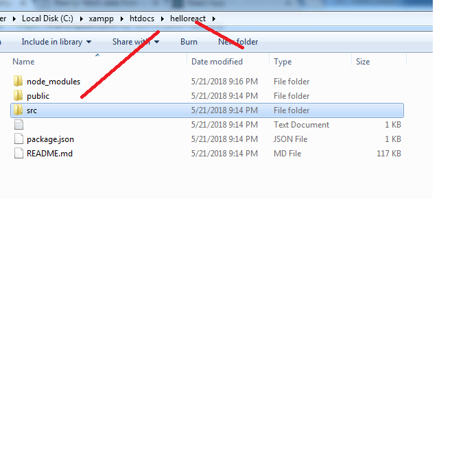Screen dimensions: 476x452
Task: Select the public folder name
Action: click(x=38, y=96)
